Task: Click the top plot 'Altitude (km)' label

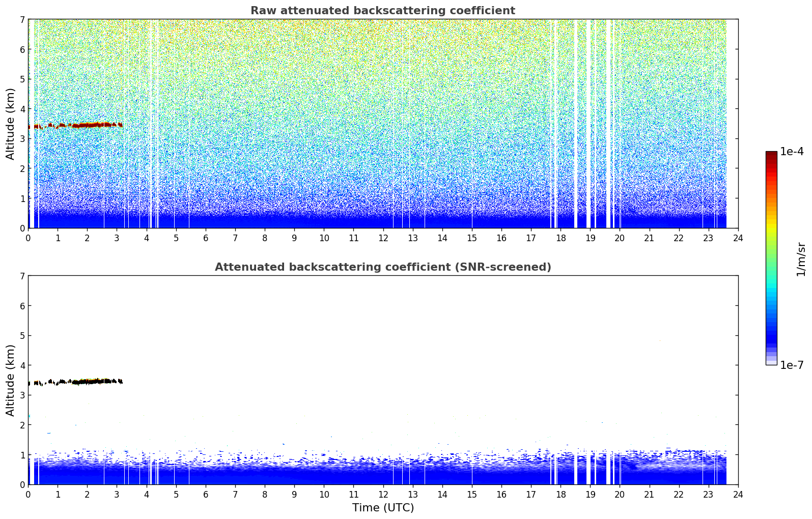Action: pyautogui.click(x=11, y=124)
